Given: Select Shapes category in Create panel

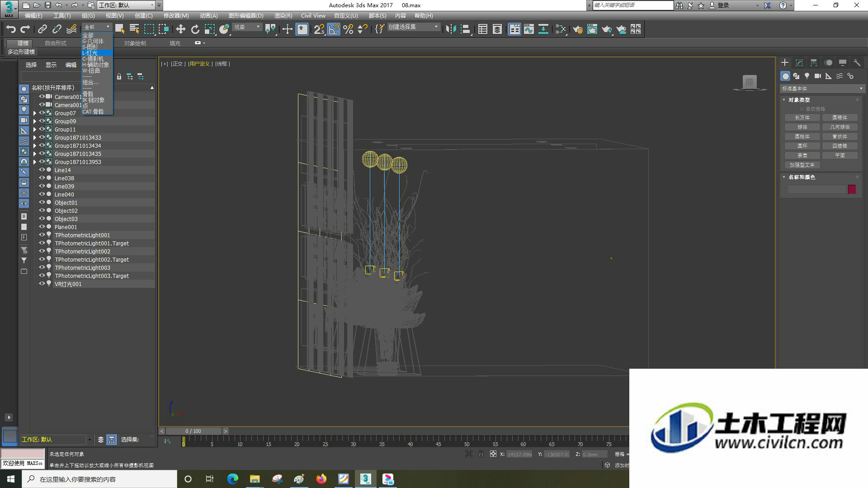Looking at the screenshot, I should tap(796, 76).
